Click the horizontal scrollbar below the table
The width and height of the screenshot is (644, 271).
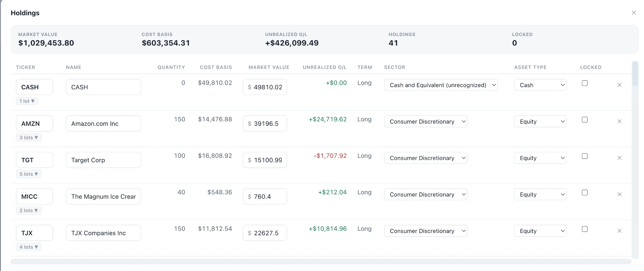click(321, 261)
